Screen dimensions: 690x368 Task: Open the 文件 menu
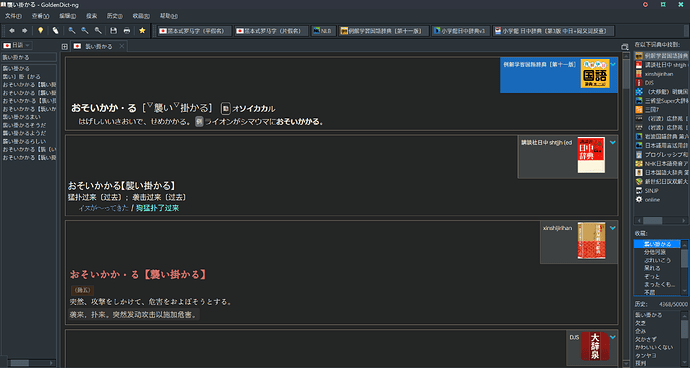tap(13, 16)
